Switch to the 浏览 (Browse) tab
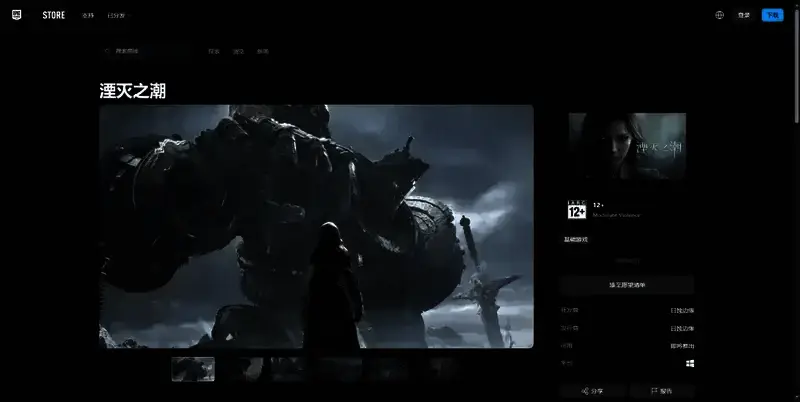 click(238, 51)
